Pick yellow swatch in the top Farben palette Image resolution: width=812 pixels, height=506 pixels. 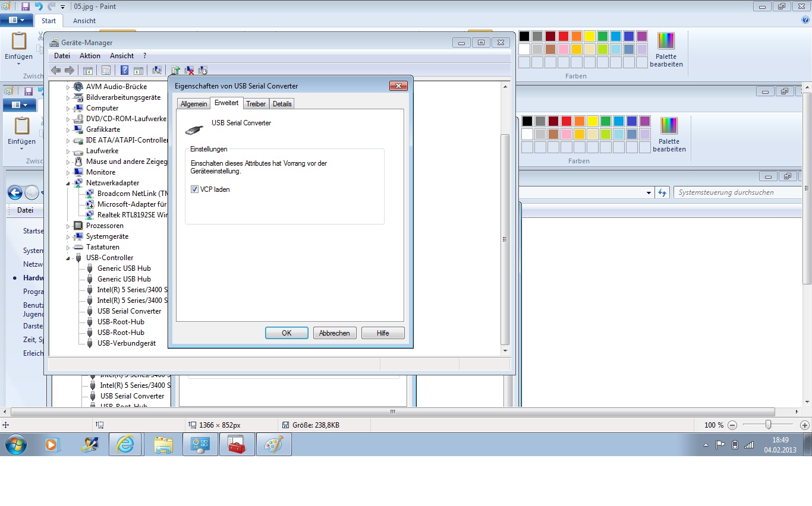590,36
